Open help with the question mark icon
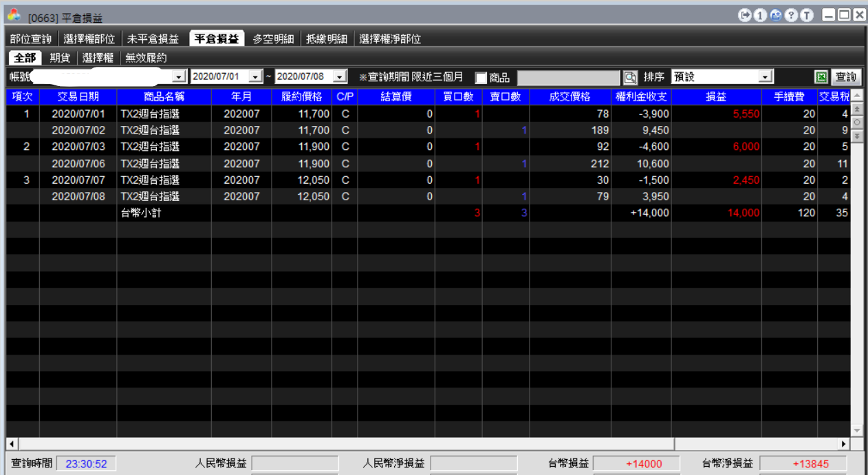This screenshot has width=868, height=475. point(792,15)
